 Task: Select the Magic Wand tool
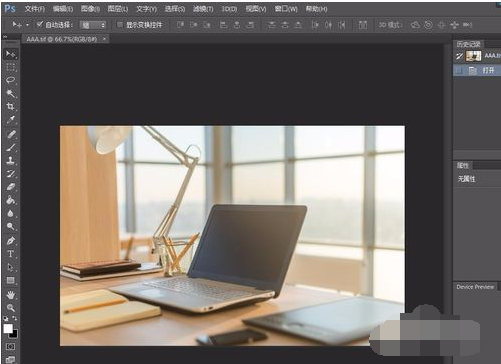pos(11,93)
